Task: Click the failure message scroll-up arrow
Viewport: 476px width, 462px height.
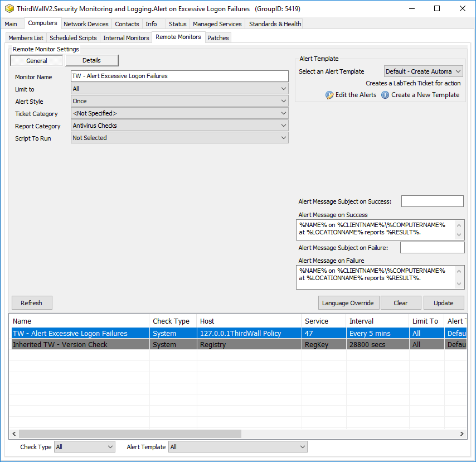Action: click(x=459, y=271)
